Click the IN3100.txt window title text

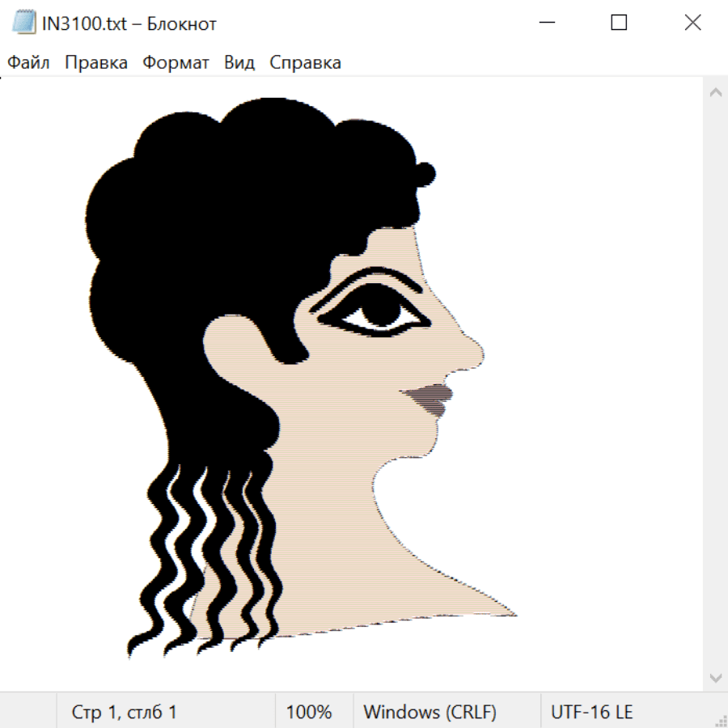click(x=129, y=23)
